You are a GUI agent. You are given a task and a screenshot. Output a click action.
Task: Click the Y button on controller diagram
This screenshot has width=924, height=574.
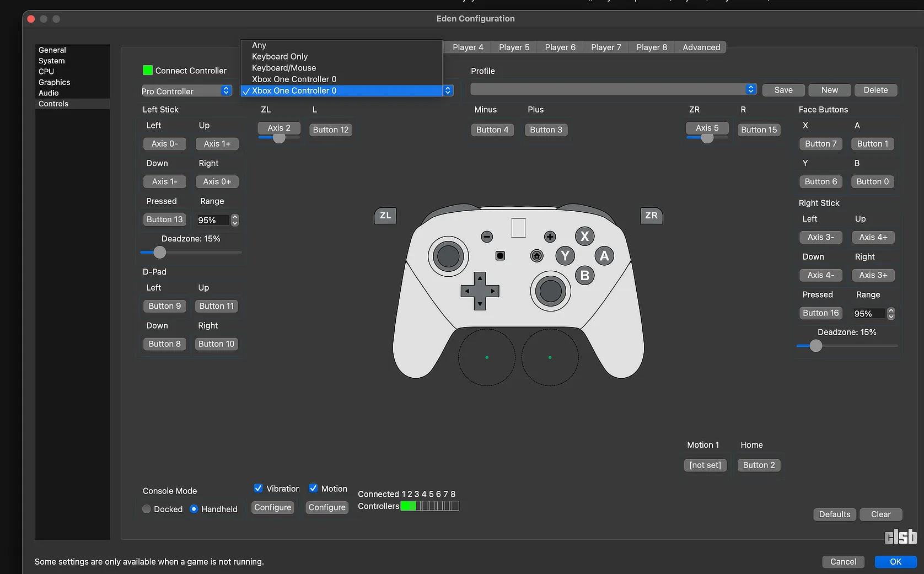click(x=565, y=256)
